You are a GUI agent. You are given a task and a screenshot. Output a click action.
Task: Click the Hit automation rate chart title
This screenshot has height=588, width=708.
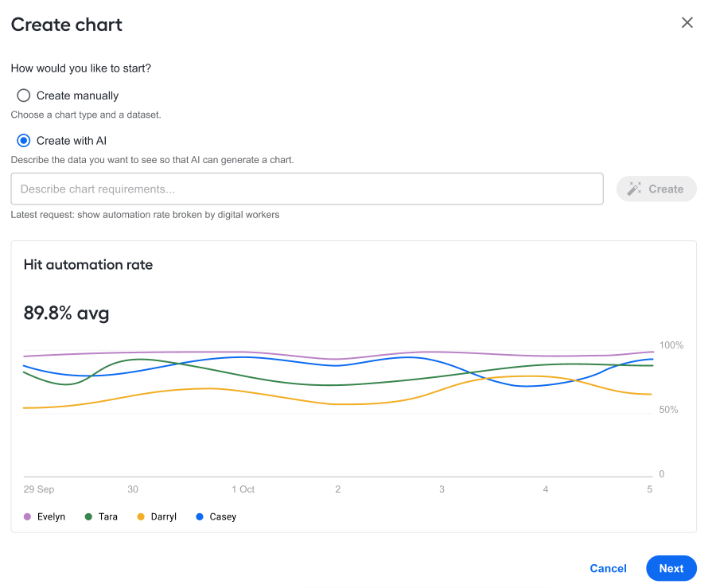[88, 265]
